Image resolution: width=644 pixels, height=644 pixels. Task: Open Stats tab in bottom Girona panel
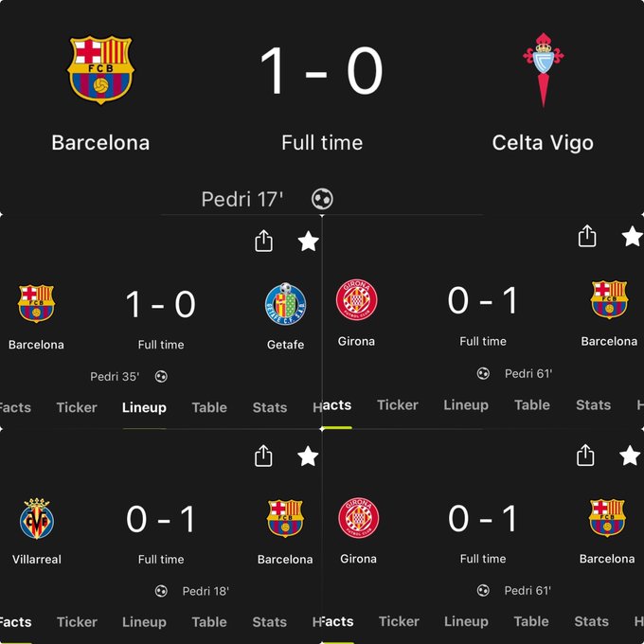(591, 621)
